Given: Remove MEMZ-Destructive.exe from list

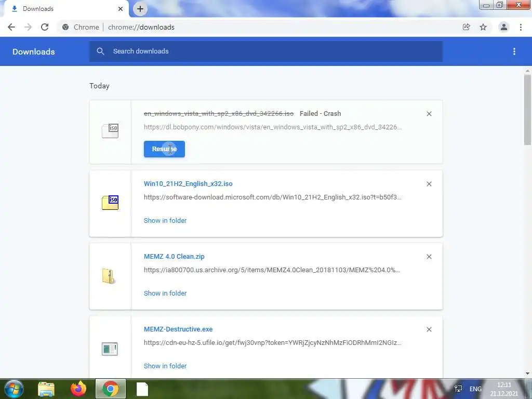Looking at the screenshot, I should (x=429, y=329).
